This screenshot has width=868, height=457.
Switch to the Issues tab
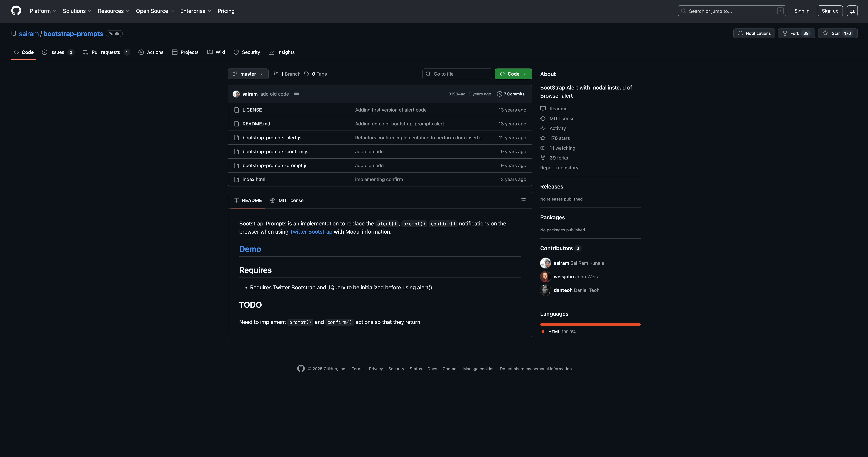click(57, 52)
